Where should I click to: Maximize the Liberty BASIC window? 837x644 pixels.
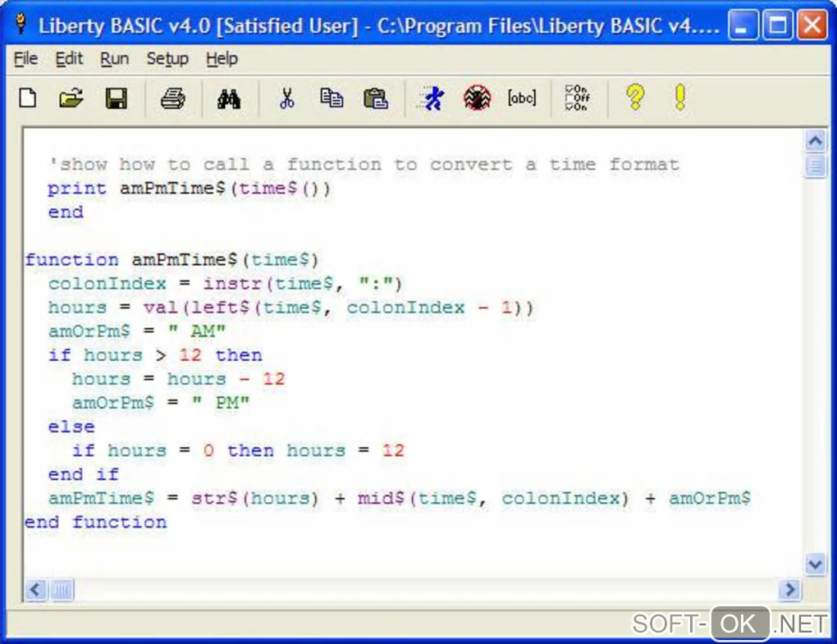[777, 25]
